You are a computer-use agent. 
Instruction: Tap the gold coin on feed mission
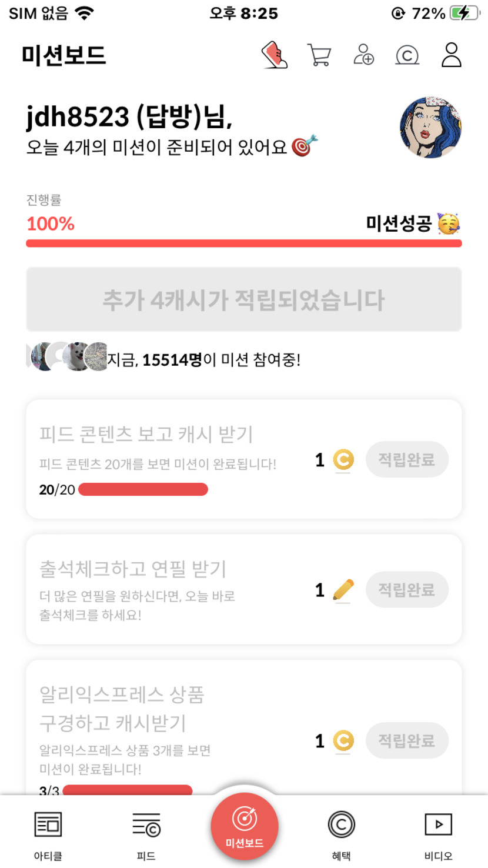coord(343,459)
